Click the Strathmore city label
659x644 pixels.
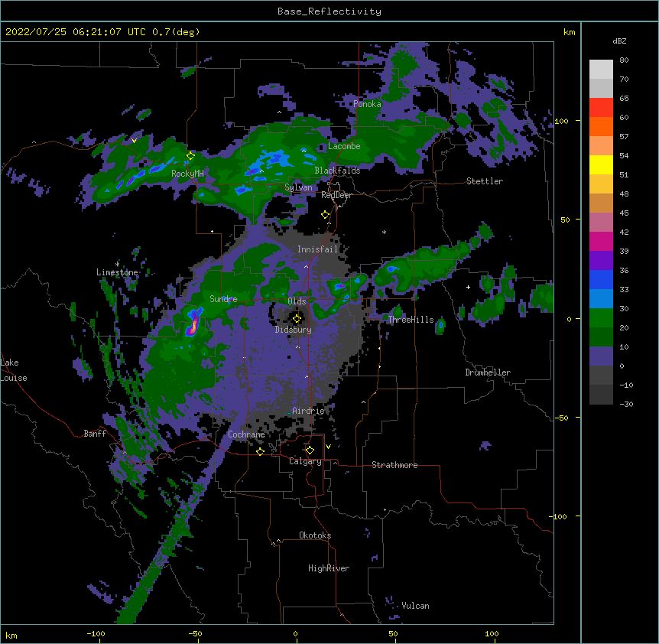pyautogui.click(x=394, y=465)
